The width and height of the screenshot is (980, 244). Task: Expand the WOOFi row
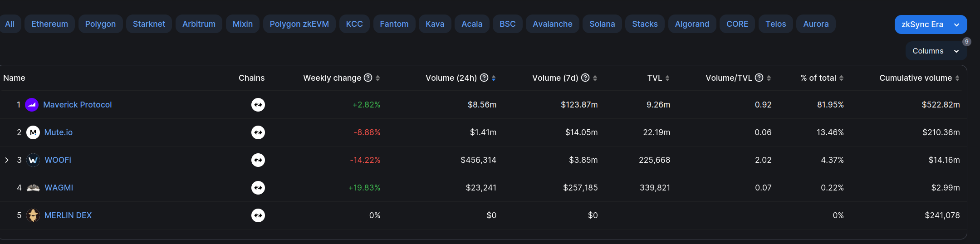click(6, 160)
